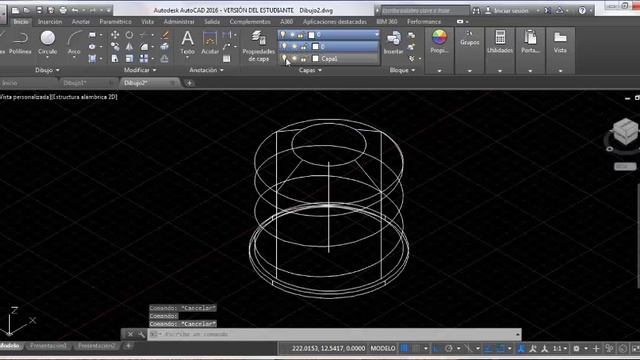Image resolution: width=640 pixels, height=360 pixels.
Task: Click the MODELO status bar button
Action: pyautogui.click(x=382, y=349)
